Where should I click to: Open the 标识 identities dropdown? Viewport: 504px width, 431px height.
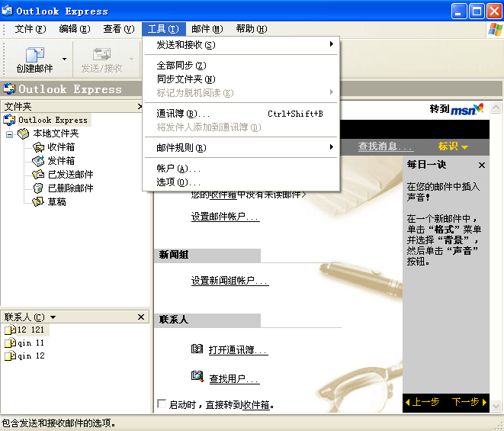(453, 146)
